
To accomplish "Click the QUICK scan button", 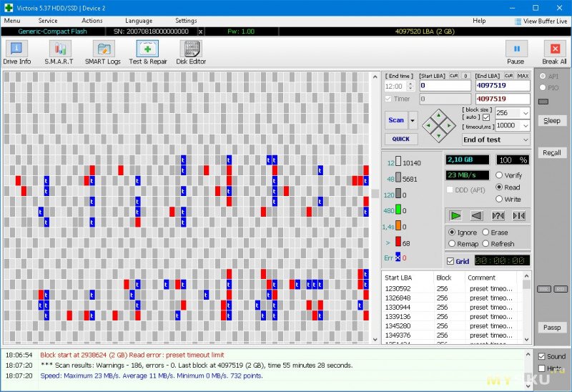I will (x=401, y=139).
